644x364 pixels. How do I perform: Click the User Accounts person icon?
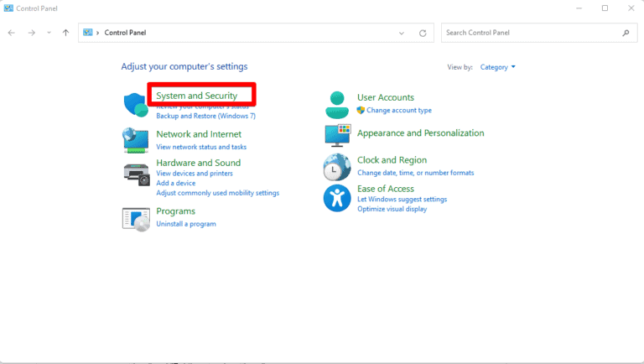(337, 105)
